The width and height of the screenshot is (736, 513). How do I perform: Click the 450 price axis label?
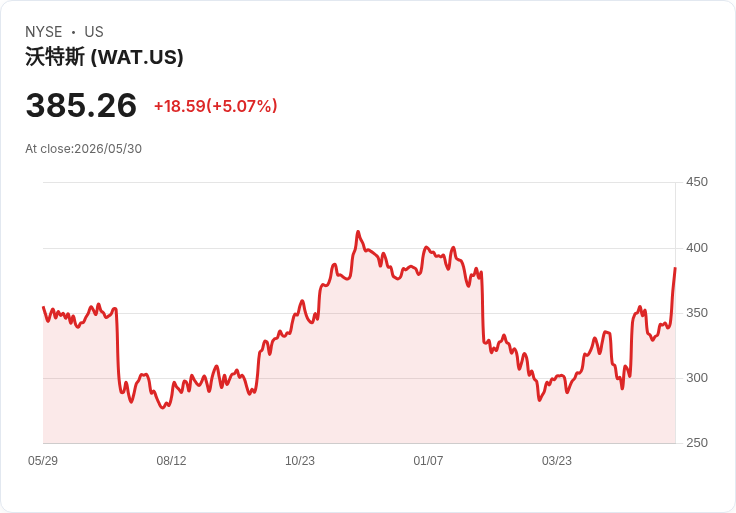[x=697, y=182]
